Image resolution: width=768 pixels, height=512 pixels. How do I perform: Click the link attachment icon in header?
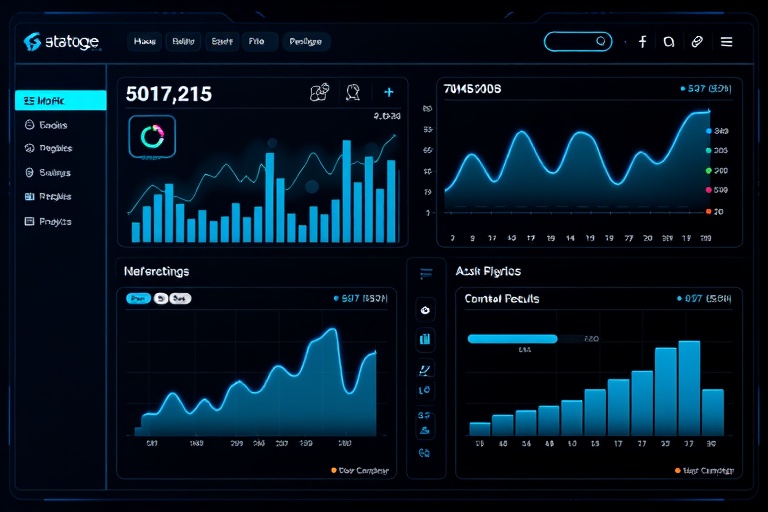click(697, 42)
